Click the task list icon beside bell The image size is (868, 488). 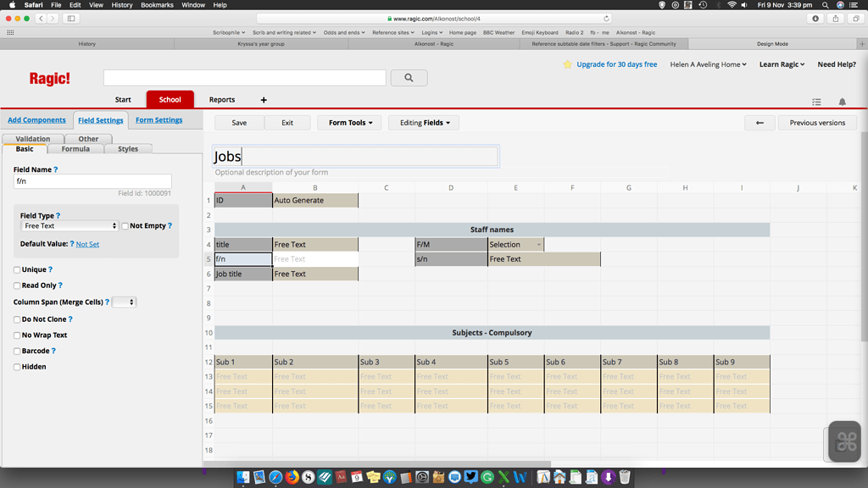[816, 102]
